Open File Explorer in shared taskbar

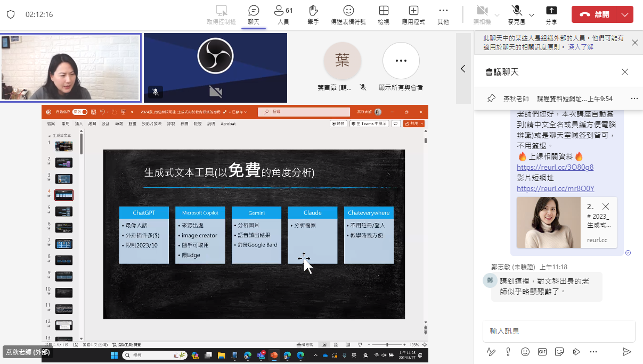tap(221, 355)
